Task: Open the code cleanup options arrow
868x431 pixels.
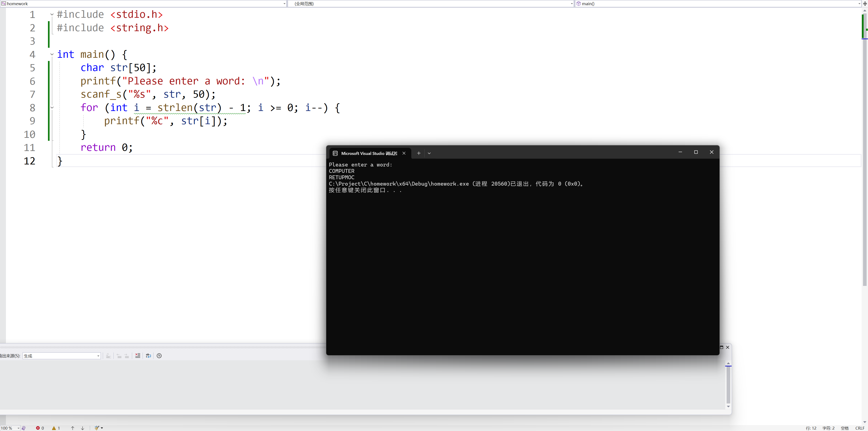Action: (102, 428)
